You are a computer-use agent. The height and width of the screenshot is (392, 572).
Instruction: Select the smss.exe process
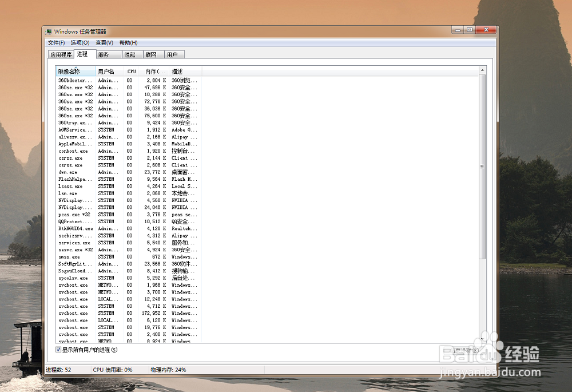(129, 257)
